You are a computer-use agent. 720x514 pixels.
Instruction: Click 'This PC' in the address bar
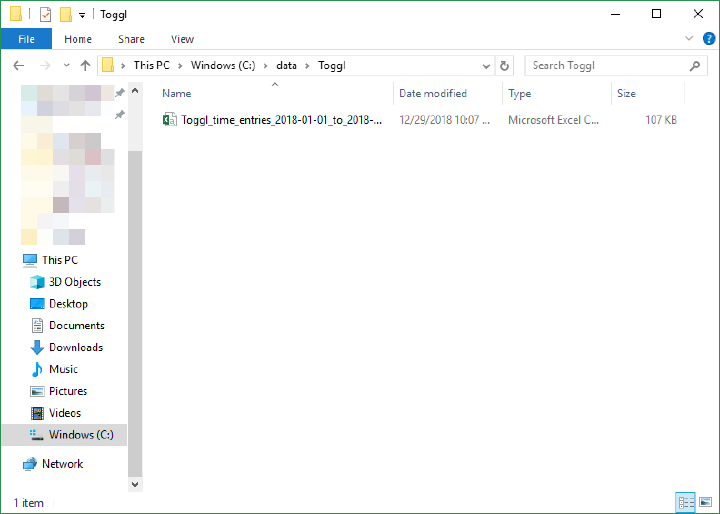[152, 66]
